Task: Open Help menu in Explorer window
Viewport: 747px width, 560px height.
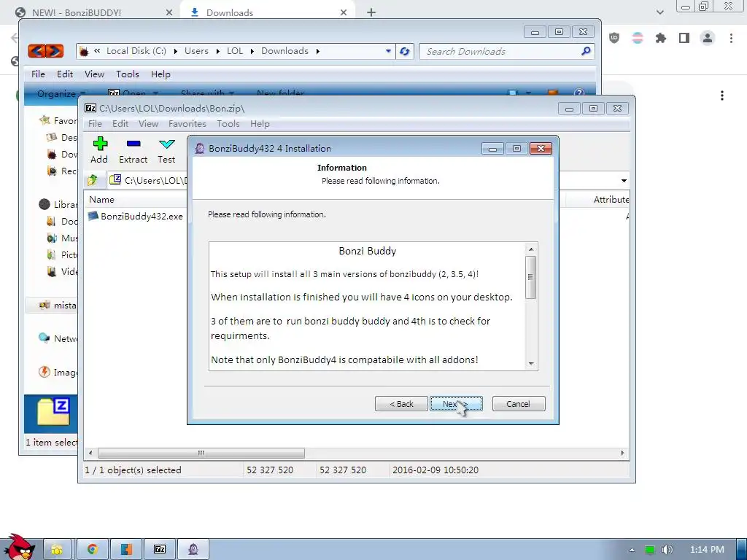Action: 160,74
